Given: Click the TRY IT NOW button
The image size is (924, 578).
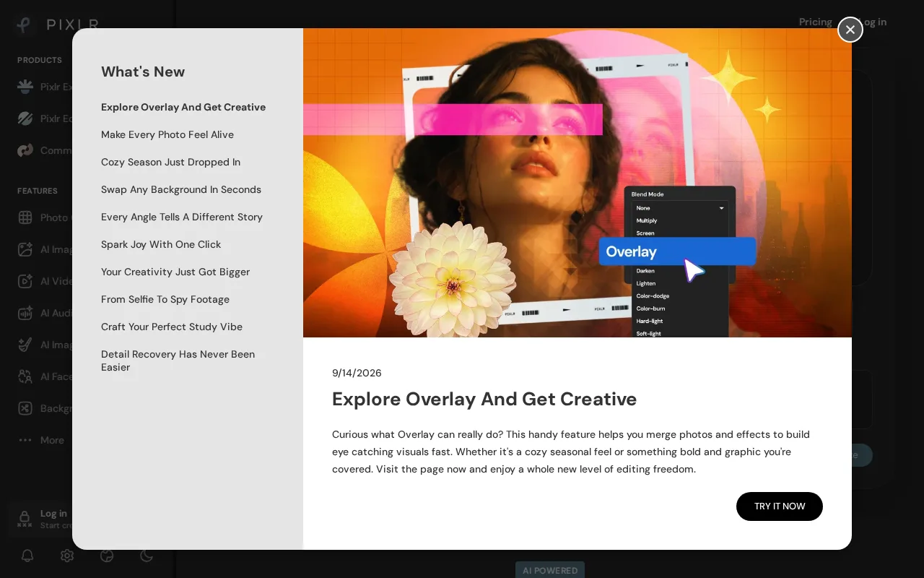Looking at the screenshot, I should [x=780, y=506].
